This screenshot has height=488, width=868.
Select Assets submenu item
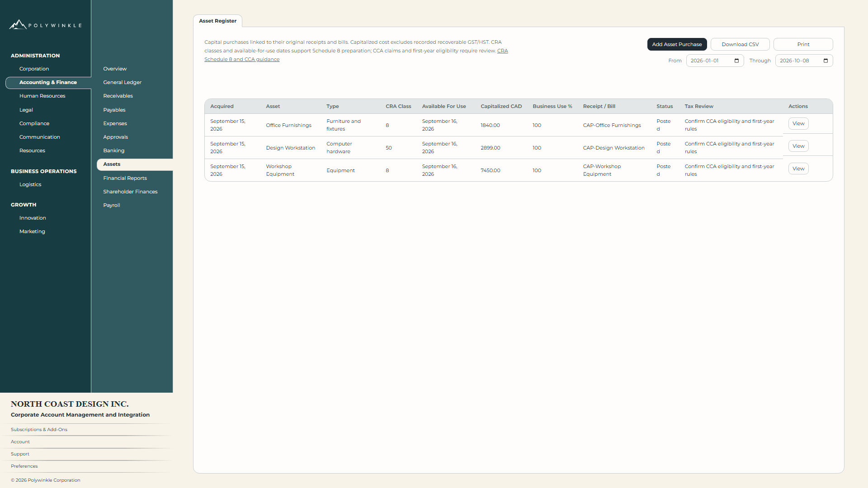click(135, 164)
